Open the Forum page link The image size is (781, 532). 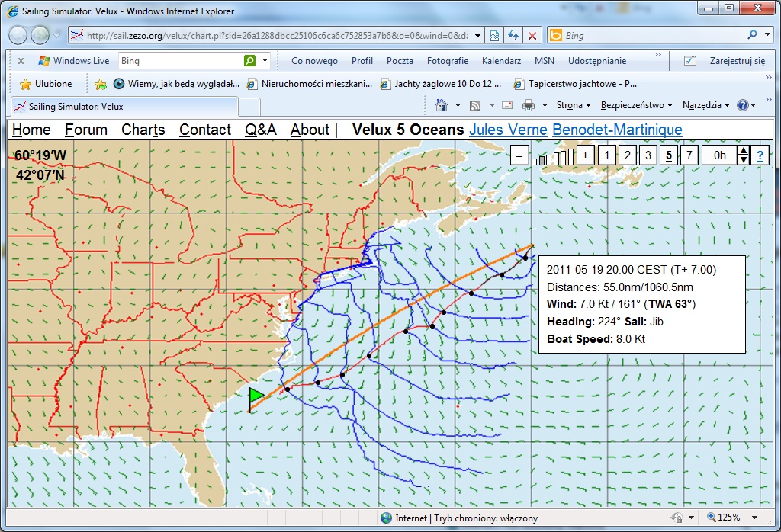tap(86, 130)
